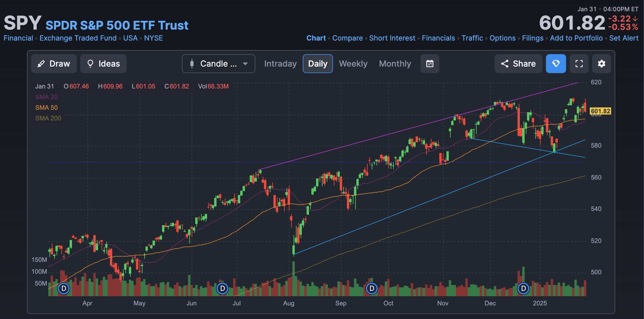Toggle fullscreen chart mode icon
The width and height of the screenshot is (644, 319).
coord(579,64)
